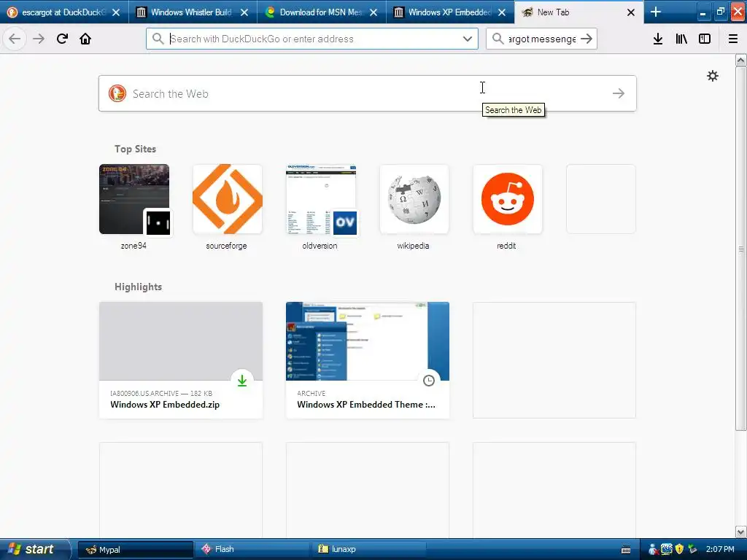Click the arrow to submit web search
Image resolution: width=747 pixels, height=560 pixels.
click(619, 93)
